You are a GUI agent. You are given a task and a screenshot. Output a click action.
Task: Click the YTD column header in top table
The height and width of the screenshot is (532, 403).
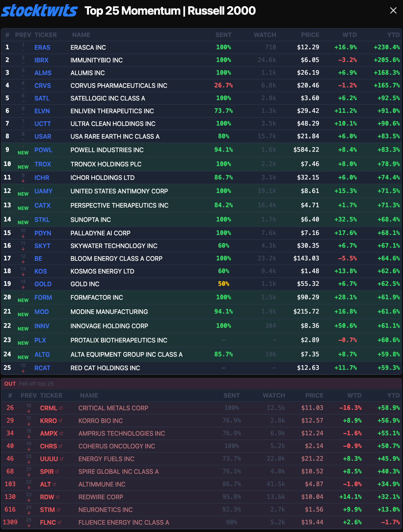coord(393,35)
